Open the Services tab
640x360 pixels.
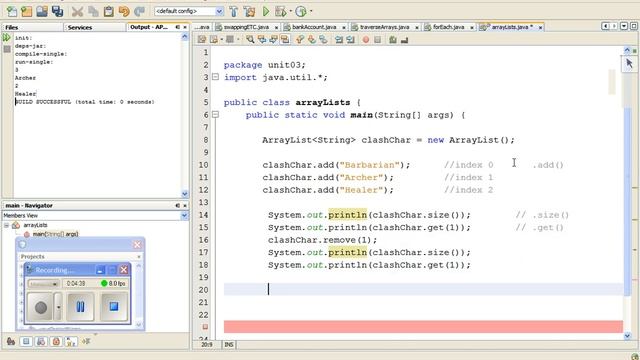point(80,27)
